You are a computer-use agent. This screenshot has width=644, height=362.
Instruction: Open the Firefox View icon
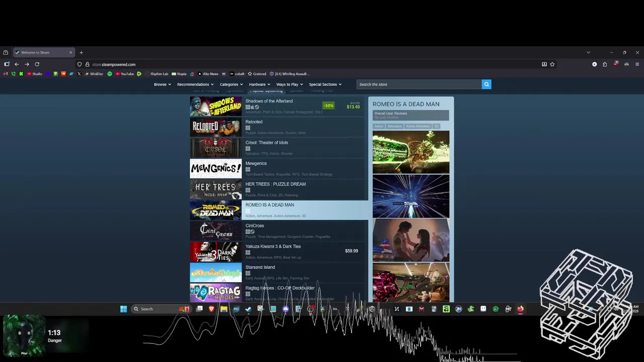6,52
